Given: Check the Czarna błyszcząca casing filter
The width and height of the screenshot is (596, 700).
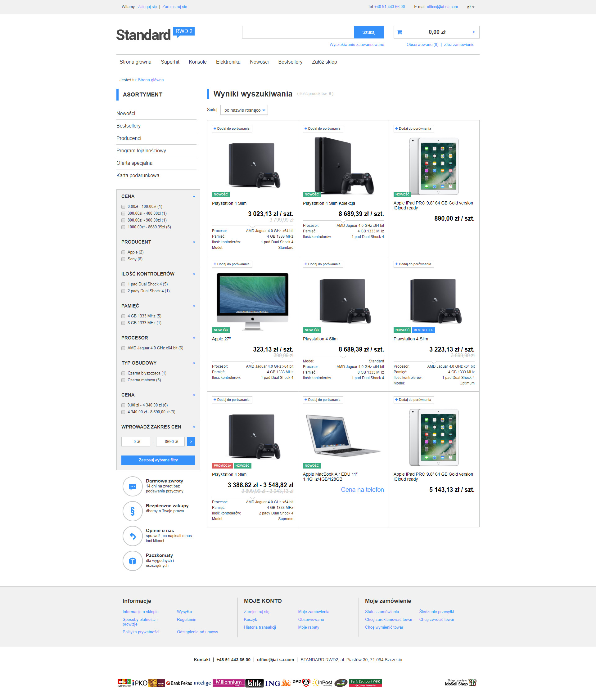Looking at the screenshot, I should (123, 374).
